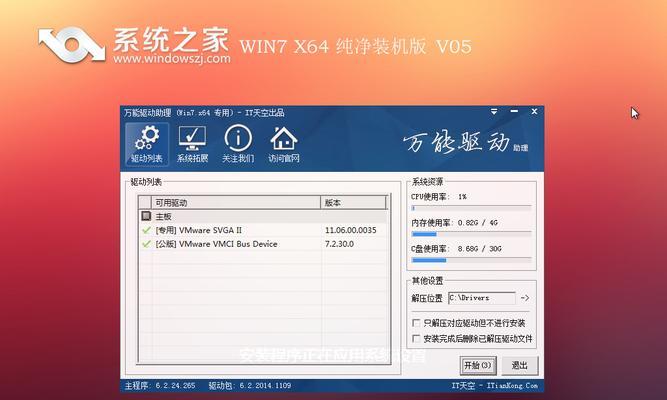Click IT天空 - ITianKong.Com status text
The height and width of the screenshot is (400, 667).
coord(494,386)
